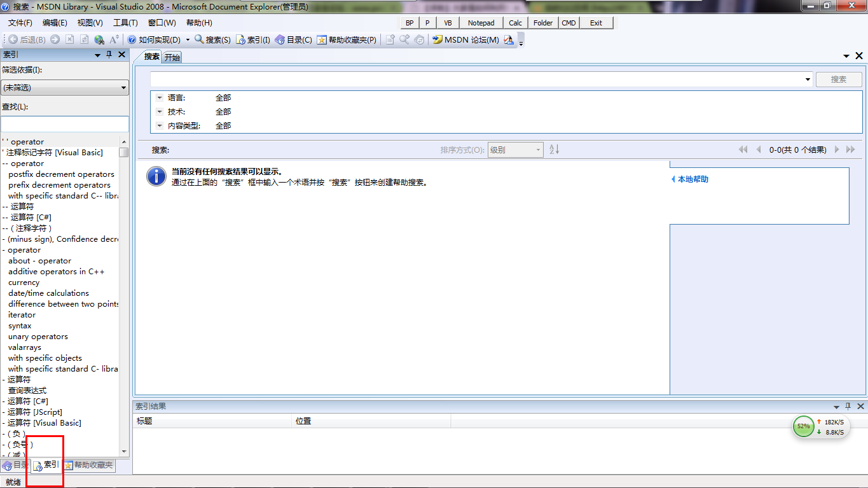
Task: Switch to the 目录 bottom tab
Action: 16,465
